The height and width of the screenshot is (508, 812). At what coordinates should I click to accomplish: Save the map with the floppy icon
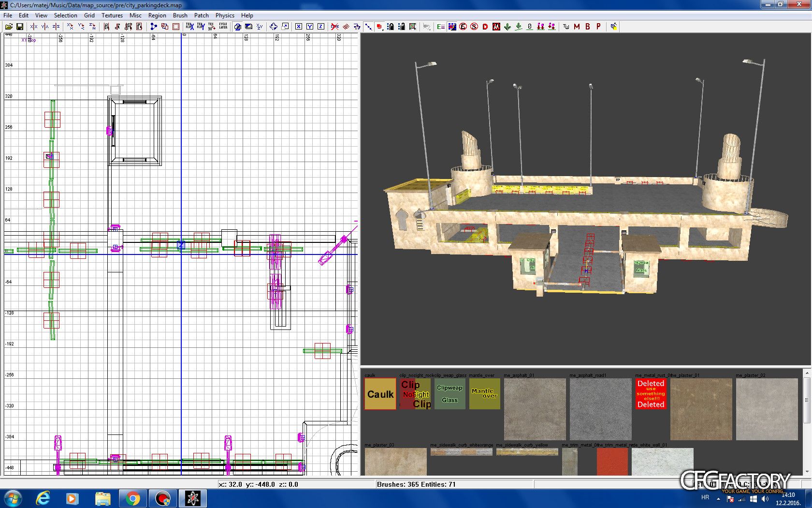(x=20, y=27)
